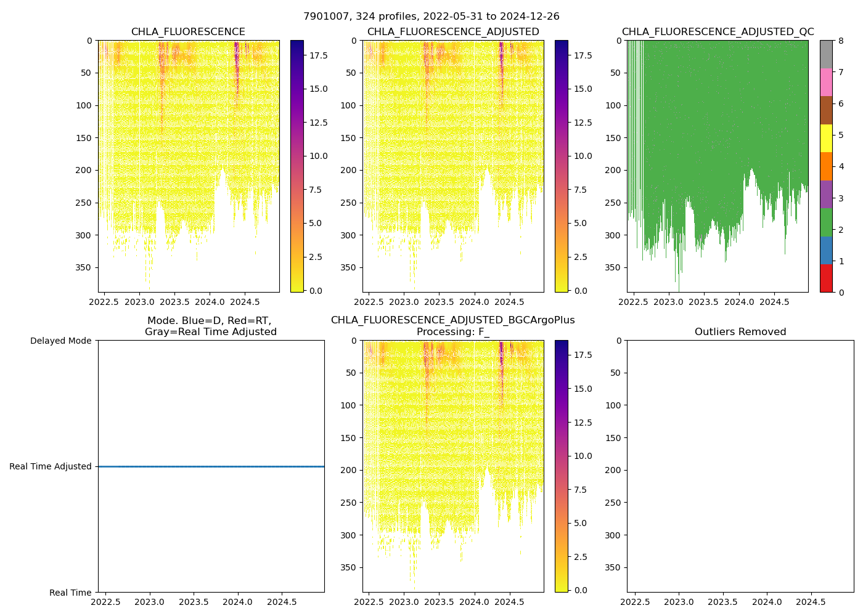Viewport: 863px width, 616px height.
Task: Click the "Processing: F_" subtitle text
Action: click(x=452, y=332)
